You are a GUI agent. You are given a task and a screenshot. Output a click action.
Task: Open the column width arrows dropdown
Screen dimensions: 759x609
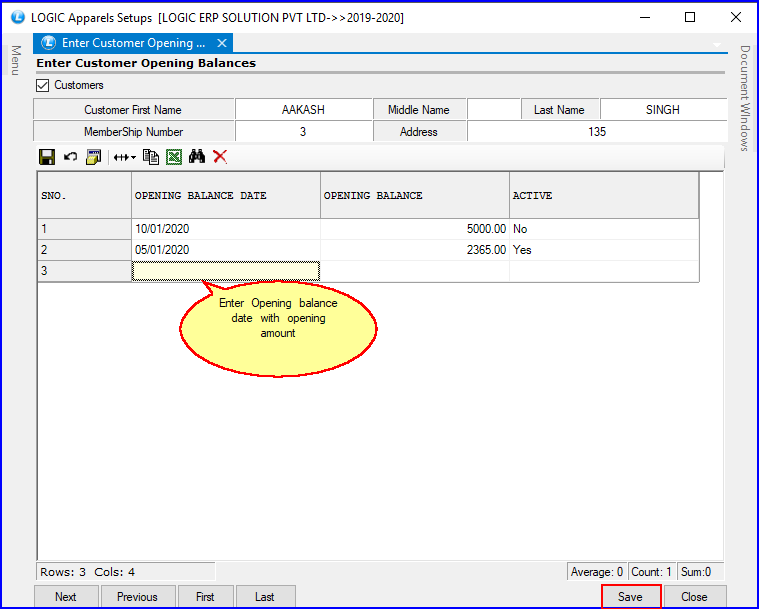(124, 157)
